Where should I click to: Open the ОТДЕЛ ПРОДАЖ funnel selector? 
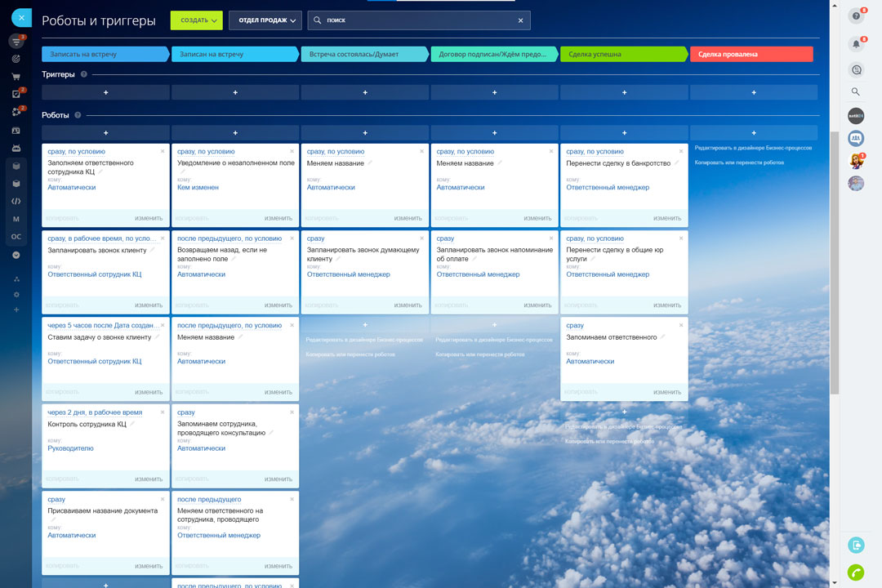(265, 19)
